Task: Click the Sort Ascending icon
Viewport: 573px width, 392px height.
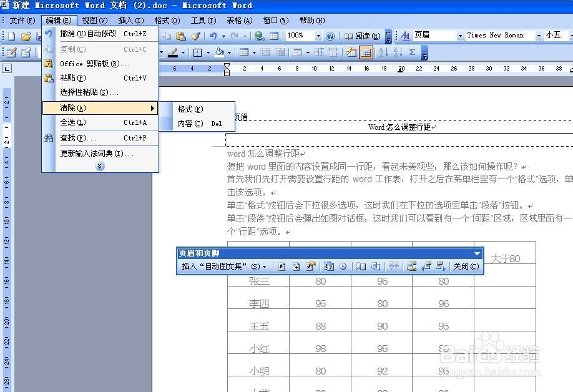Action: pos(384,53)
